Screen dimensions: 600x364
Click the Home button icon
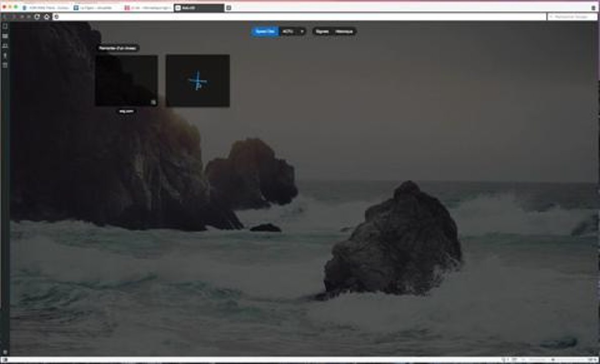click(x=47, y=17)
